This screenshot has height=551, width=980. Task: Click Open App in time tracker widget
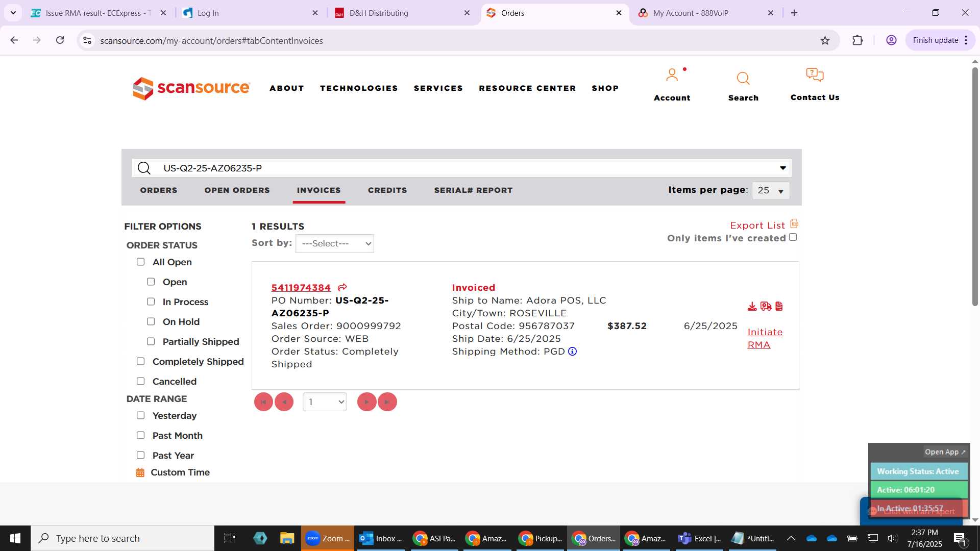tap(945, 452)
